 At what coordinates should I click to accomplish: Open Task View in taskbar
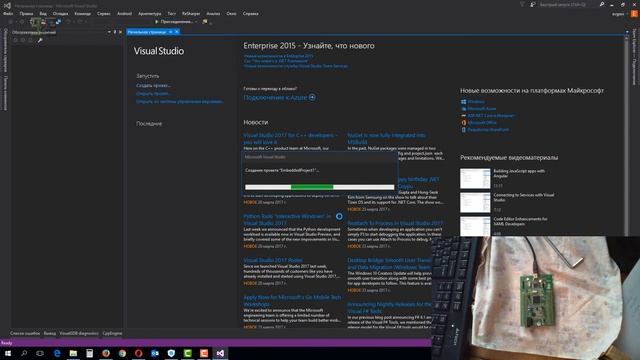tap(40, 353)
